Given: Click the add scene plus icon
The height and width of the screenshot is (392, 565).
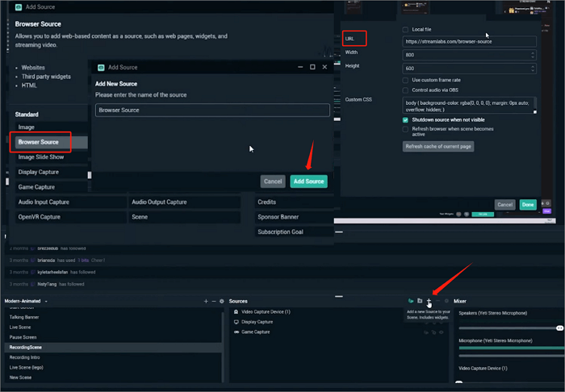Looking at the screenshot, I should pos(206,301).
